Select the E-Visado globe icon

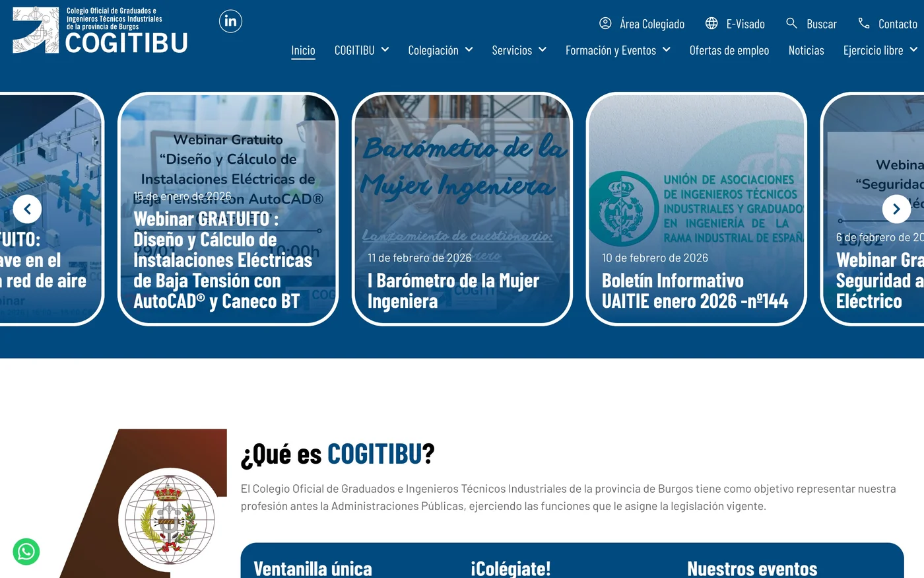(711, 23)
